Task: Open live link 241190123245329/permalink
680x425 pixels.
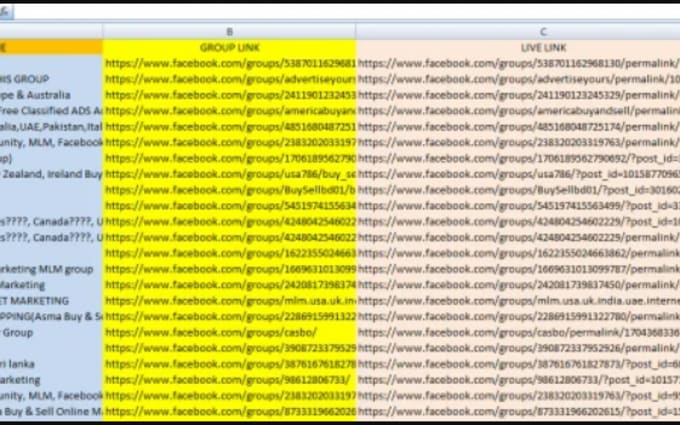Action: [518, 95]
